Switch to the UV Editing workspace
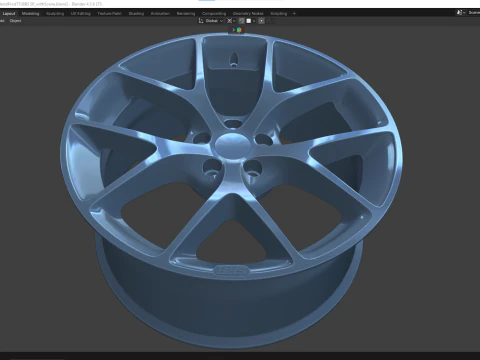480x360 pixels. coord(81,14)
